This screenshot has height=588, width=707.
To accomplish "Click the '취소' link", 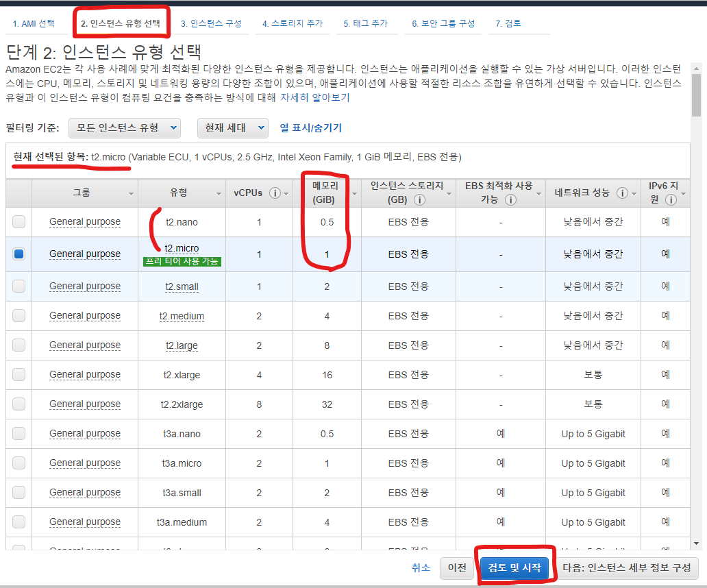I will (x=421, y=567).
